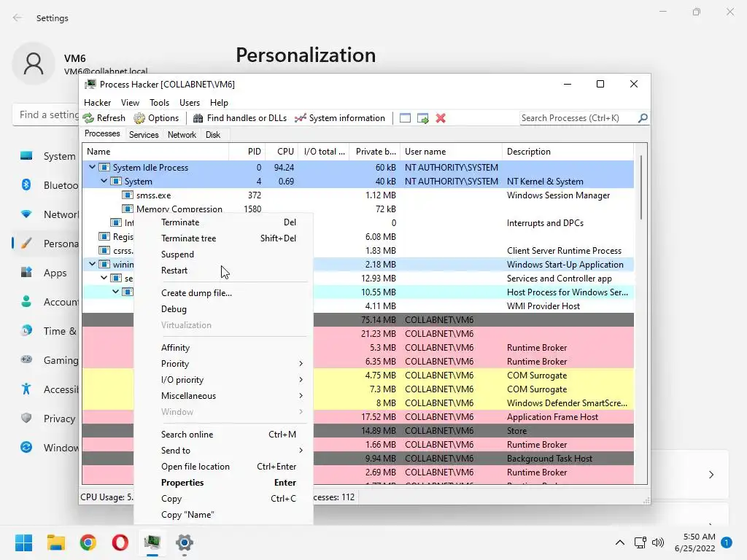Viewport: 747px width, 560px height.
Task: Open System information graph icon
Action: point(300,118)
